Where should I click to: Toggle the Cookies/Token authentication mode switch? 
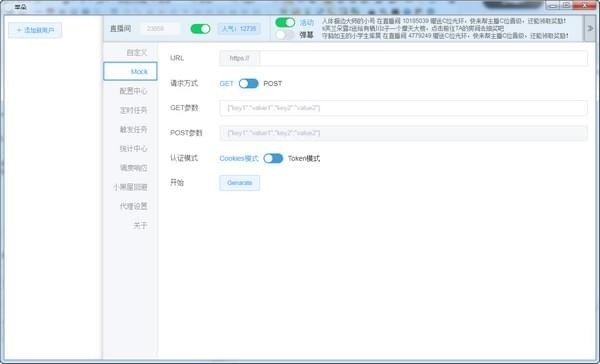(273, 158)
